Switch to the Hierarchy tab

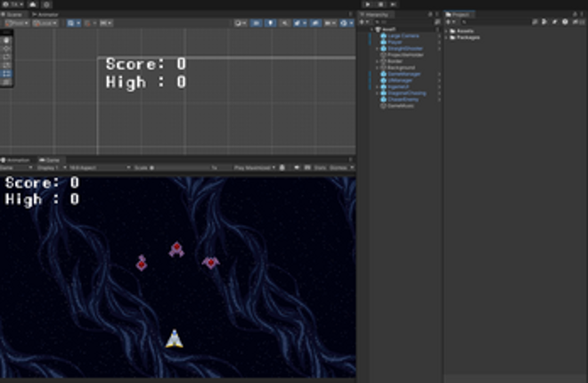(375, 14)
